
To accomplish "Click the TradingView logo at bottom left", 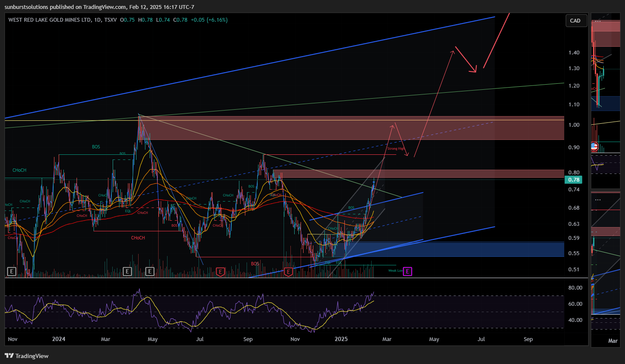I will tap(26, 356).
